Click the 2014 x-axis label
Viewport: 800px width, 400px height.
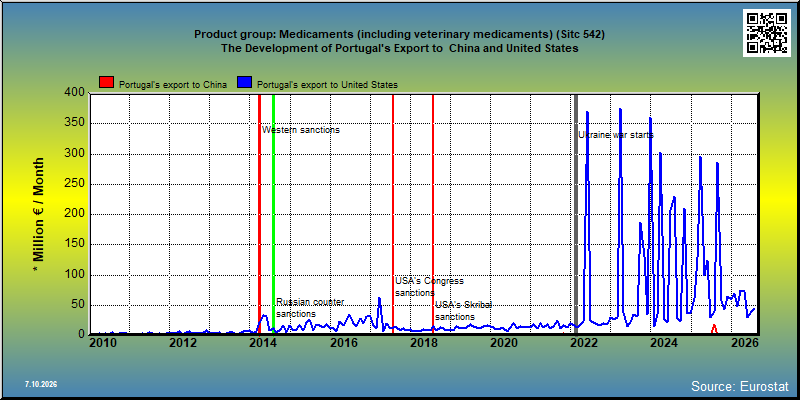(x=263, y=342)
